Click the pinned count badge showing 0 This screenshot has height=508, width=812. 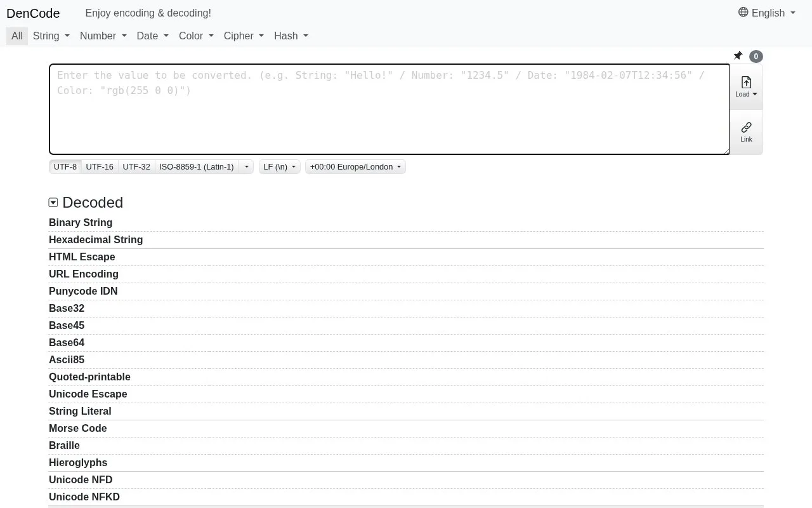756,57
